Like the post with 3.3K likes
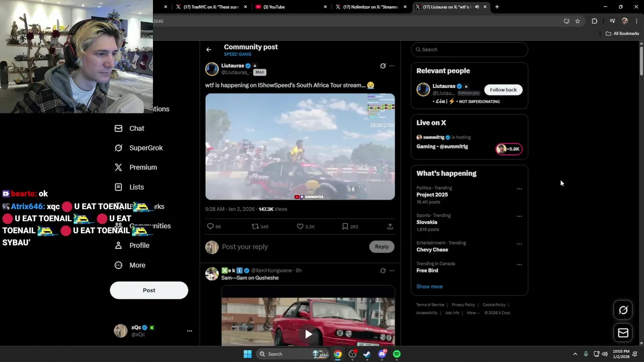Screen dimensions: 644x362 (x=300, y=226)
